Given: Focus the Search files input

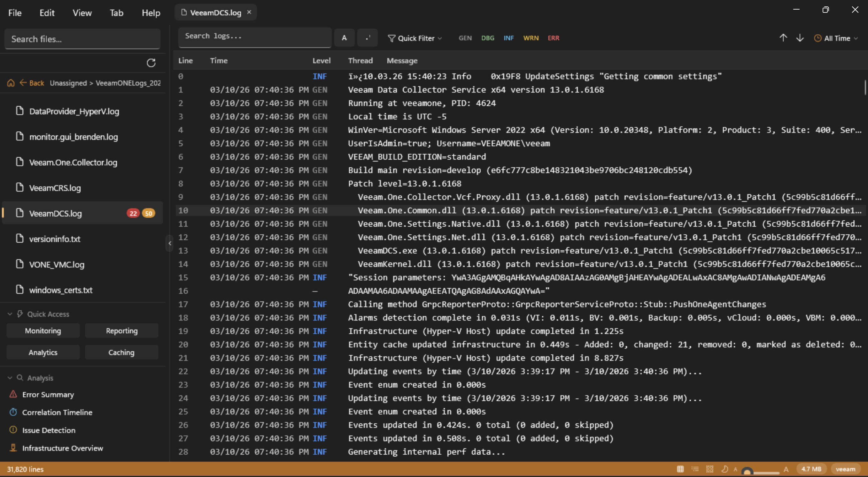Looking at the screenshot, I should click(82, 39).
